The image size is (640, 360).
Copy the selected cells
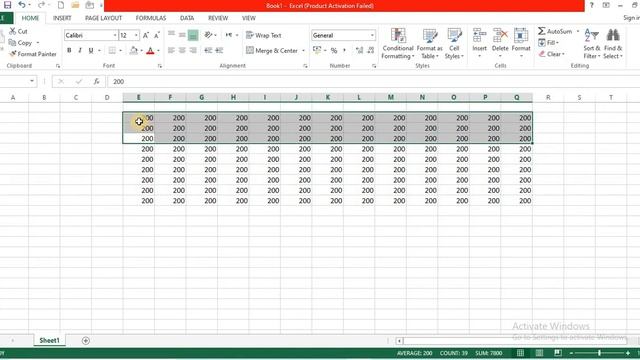pos(20,42)
